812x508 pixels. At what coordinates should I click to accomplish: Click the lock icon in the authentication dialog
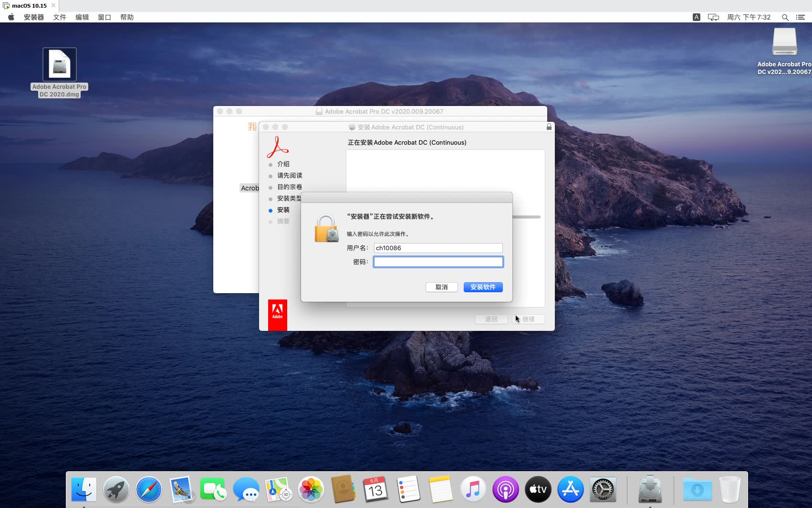point(327,228)
